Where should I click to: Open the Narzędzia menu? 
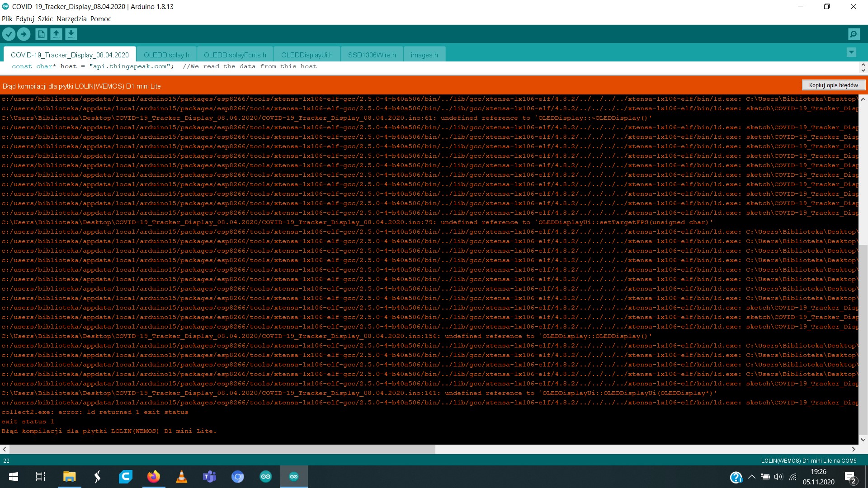point(71,19)
